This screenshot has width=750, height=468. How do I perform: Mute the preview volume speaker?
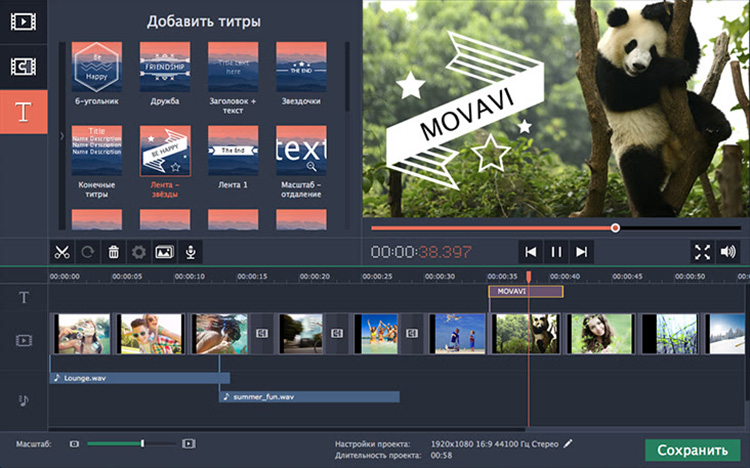click(x=728, y=252)
